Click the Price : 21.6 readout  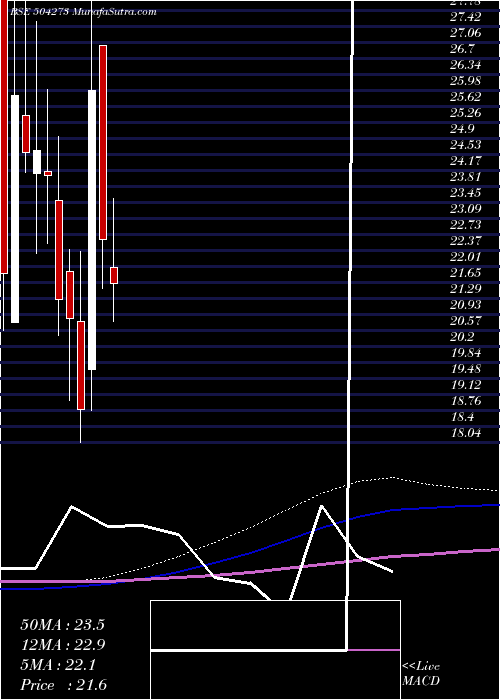[x=63, y=686]
